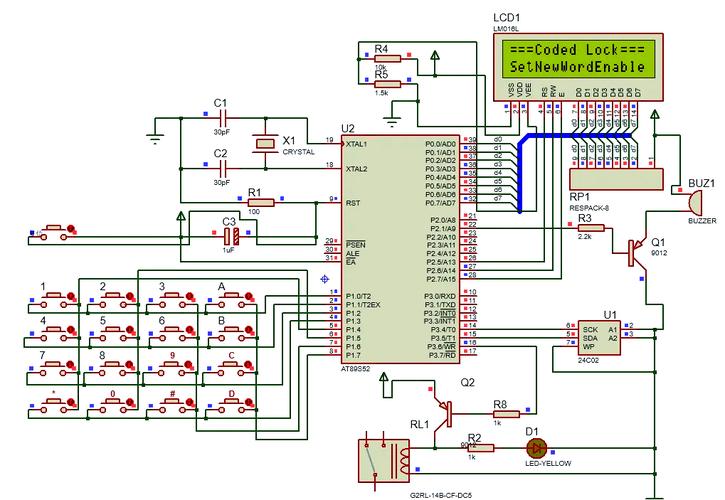Select transistor Q2 symbol
The width and height of the screenshot is (725, 500).
pyautogui.click(x=443, y=413)
